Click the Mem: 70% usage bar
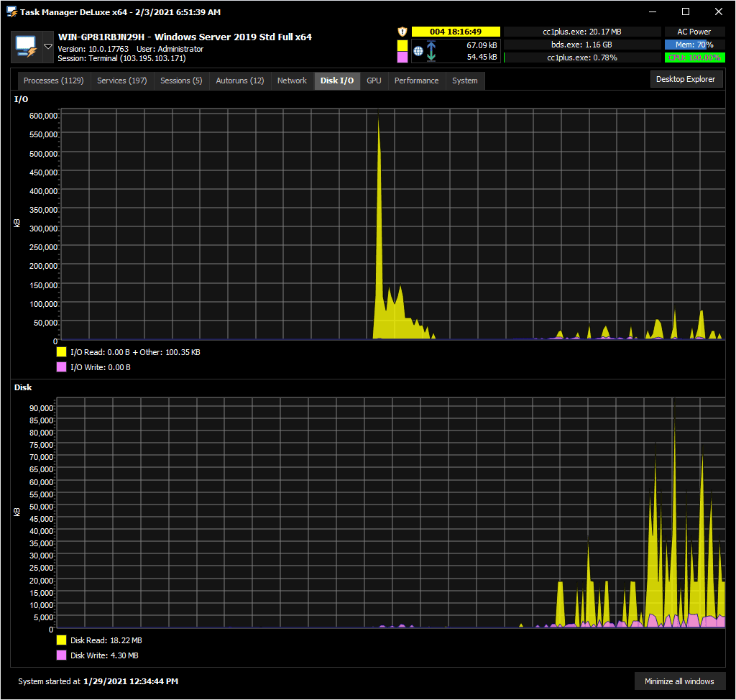This screenshot has width=736, height=700. 695,45
